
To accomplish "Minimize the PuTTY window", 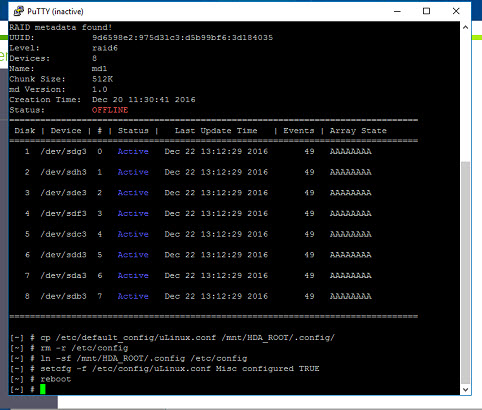I will pos(397,11).
